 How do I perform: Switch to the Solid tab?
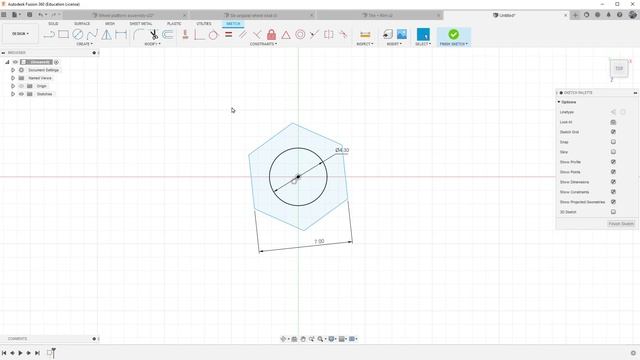(53, 24)
